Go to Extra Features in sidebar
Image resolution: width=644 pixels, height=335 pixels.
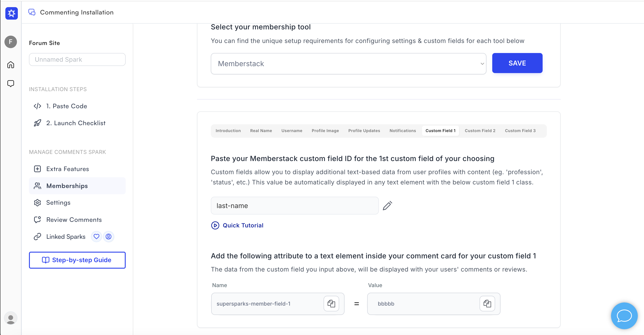pyautogui.click(x=68, y=169)
